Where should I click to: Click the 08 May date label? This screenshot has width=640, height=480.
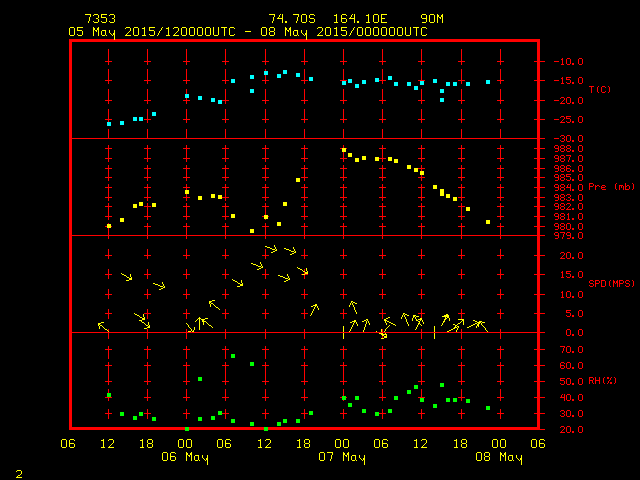pos(498,457)
